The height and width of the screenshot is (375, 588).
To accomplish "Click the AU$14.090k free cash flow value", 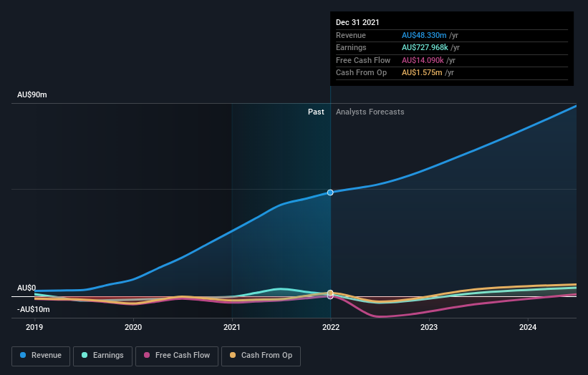I will pyautogui.click(x=423, y=60).
